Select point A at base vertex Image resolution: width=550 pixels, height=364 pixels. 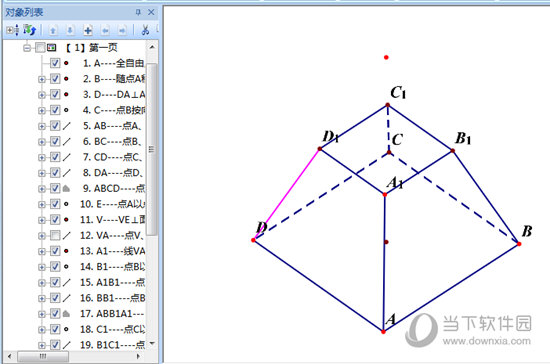pyautogui.click(x=383, y=332)
